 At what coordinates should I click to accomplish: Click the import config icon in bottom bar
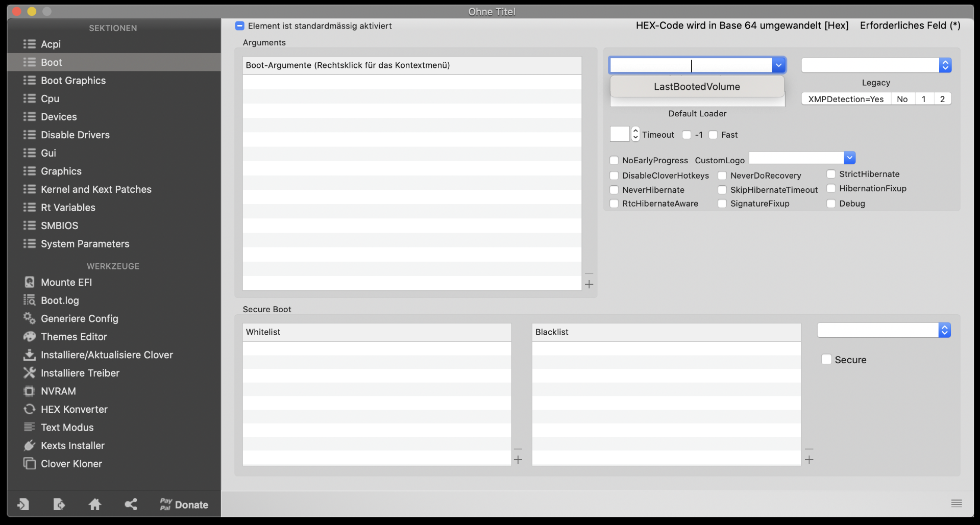coord(23,505)
